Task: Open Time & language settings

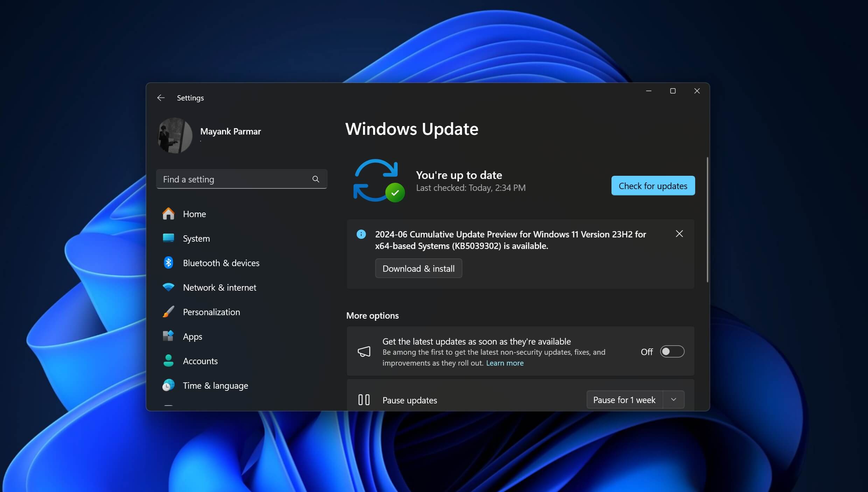Action: pyautogui.click(x=241, y=386)
